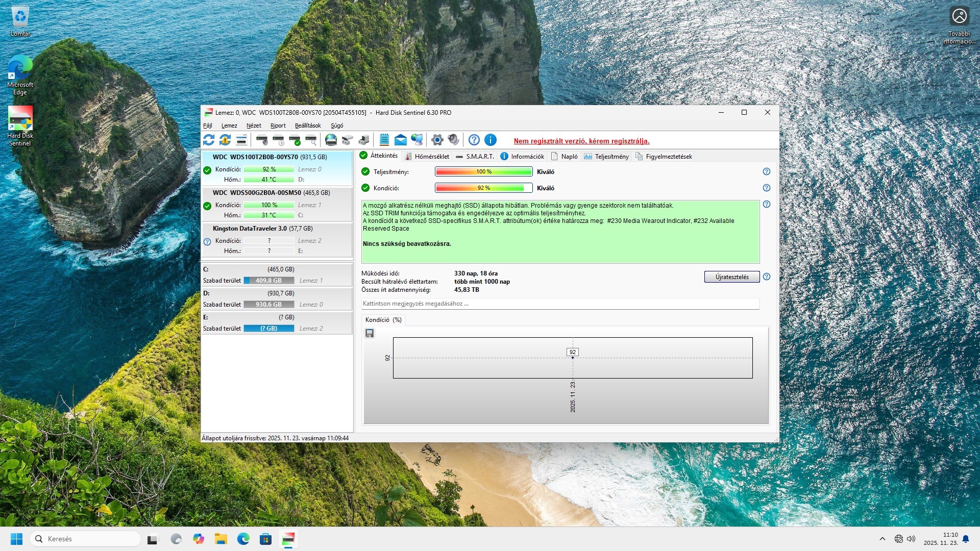Viewport: 980px width, 551px height.
Task: Click the disk with magnifying glass icon
Action: (311, 140)
